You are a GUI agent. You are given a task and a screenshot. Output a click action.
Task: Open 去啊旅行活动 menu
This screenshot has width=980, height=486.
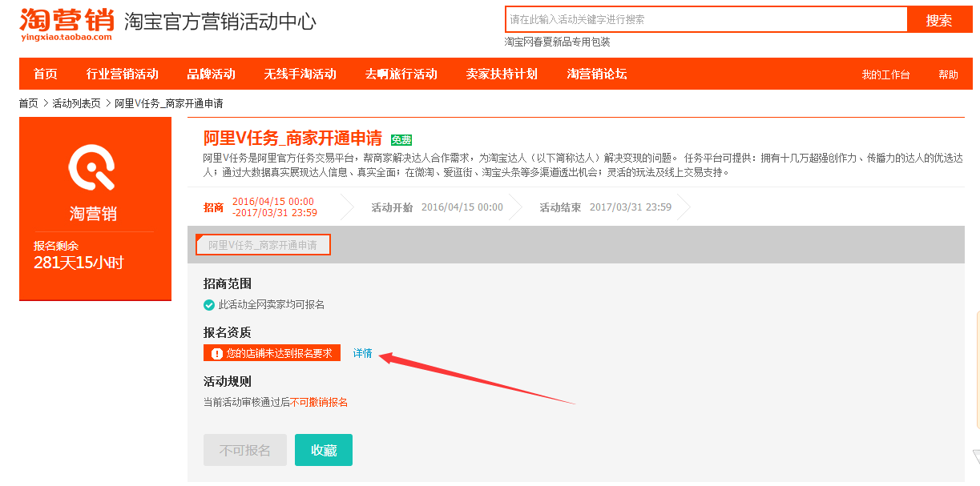point(401,74)
